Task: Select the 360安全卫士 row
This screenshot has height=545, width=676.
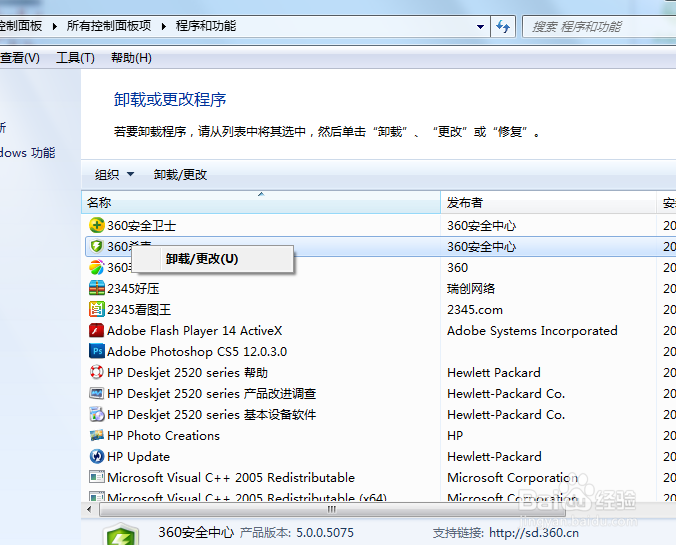Action: (379, 226)
